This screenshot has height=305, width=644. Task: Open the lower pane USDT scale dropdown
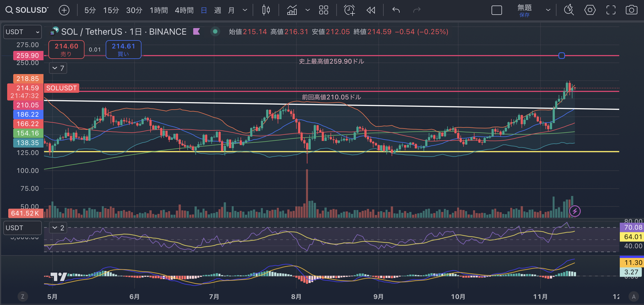click(x=23, y=228)
